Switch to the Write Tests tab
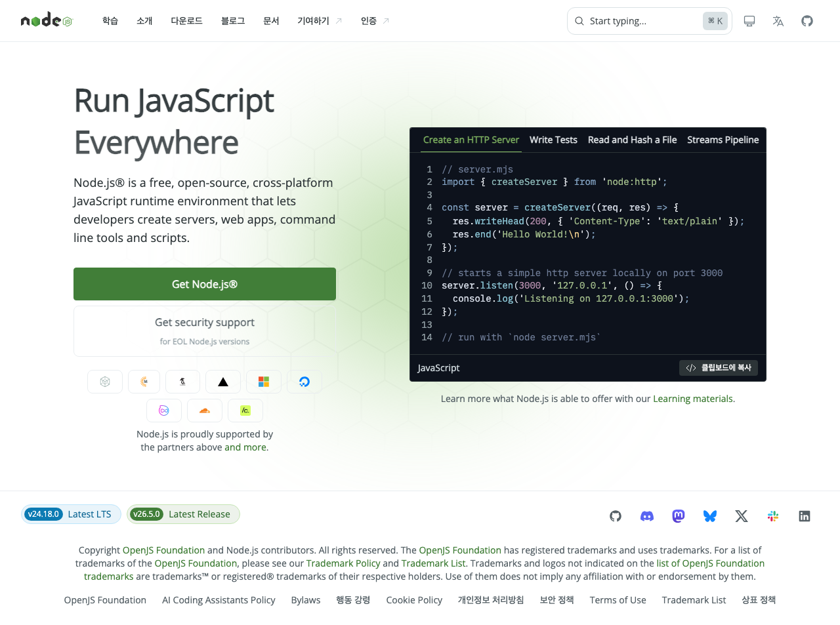Viewport: 840px width, 625px height. click(x=553, y=140)
